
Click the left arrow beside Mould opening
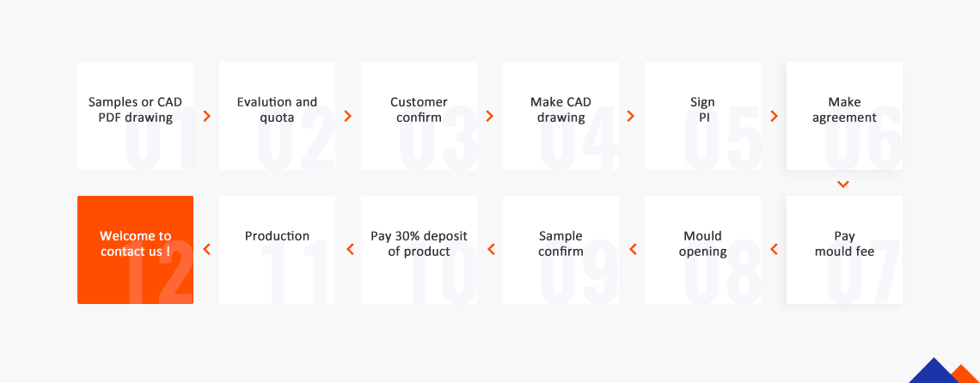pyautogui.click(x=633, y=249)
